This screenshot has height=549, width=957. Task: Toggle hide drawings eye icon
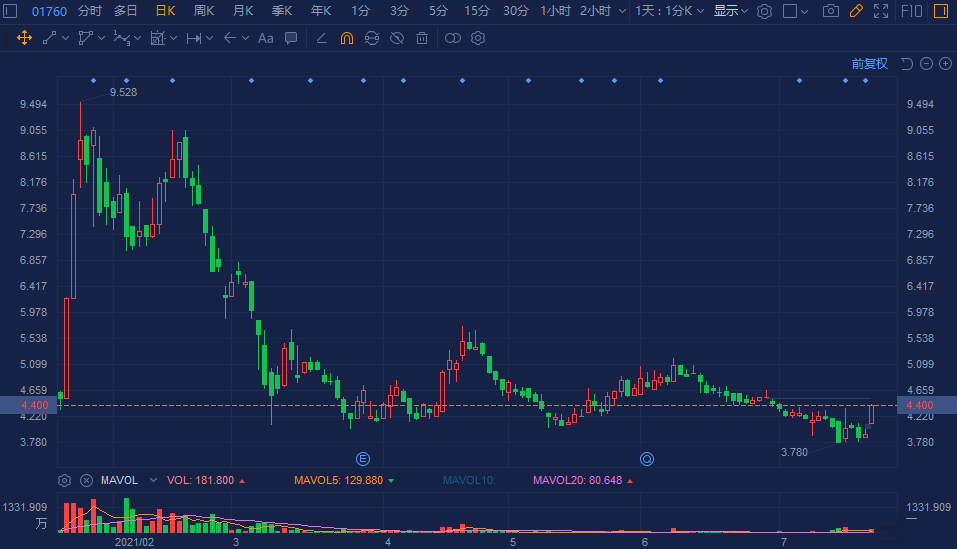[x=397, y=38]
